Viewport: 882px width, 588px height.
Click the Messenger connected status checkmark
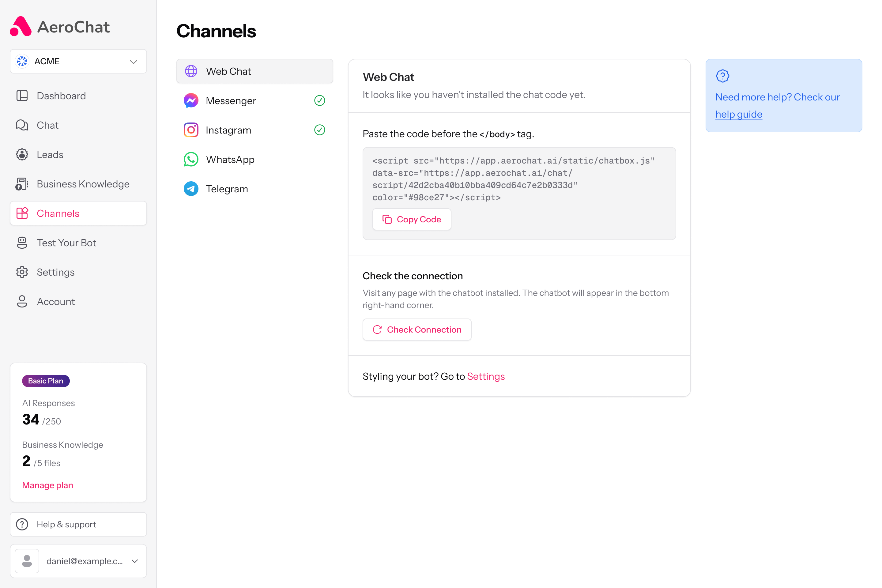click(x=319, y=100)
